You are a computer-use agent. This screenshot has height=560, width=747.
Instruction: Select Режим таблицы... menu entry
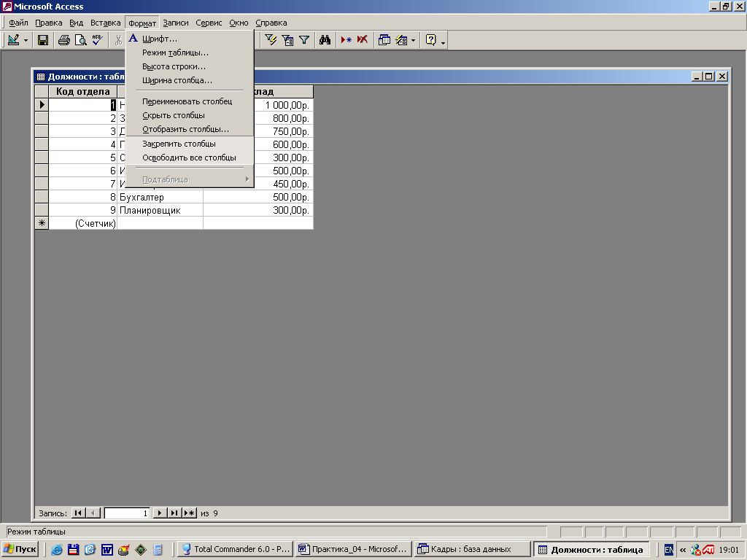[x=190, y=52]
